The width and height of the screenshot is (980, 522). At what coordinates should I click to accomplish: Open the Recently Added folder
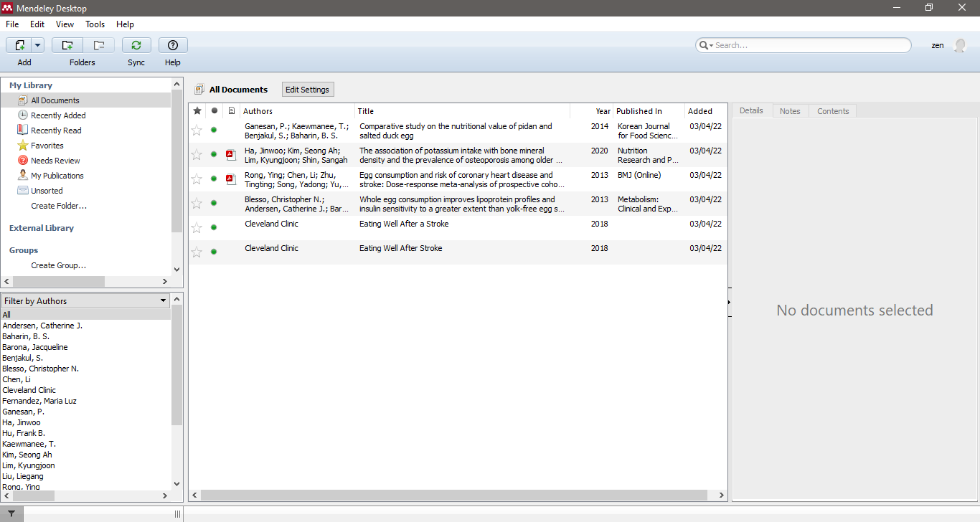pyautogui.click(x=58, y=115)
